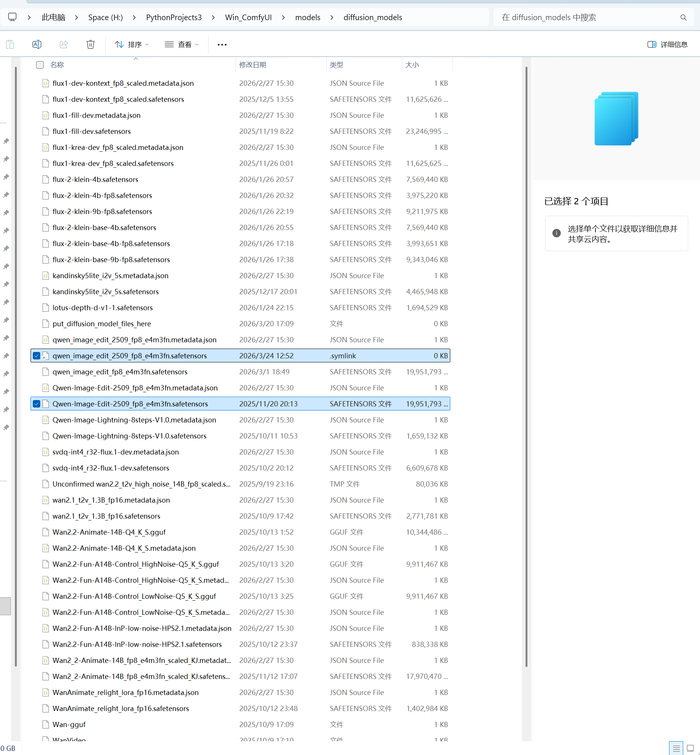700x755 pixels.
Task: Click the info icon in details pane
Action: pyautogui.click(x=556, y=233)
